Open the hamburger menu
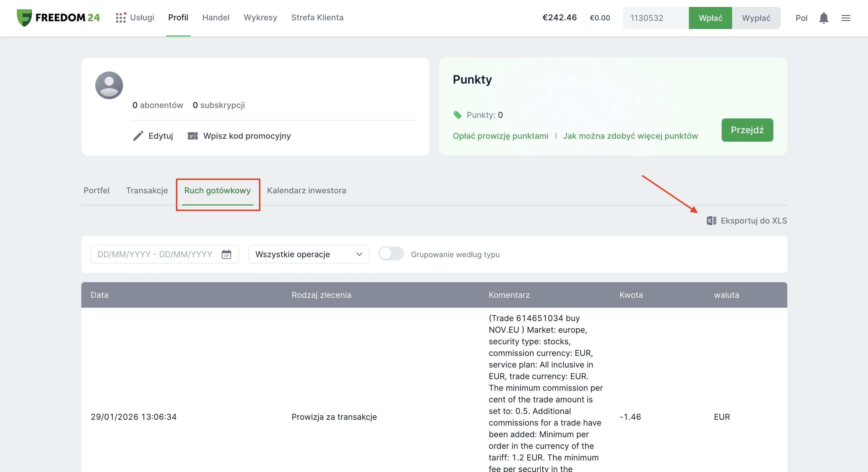This screenshot has width=868, height=472. click(845, 18)
